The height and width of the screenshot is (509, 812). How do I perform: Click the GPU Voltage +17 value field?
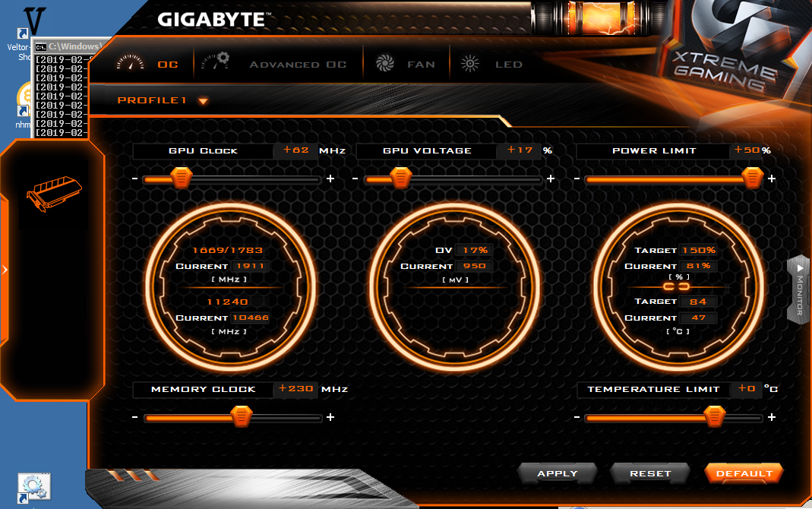[520, 150]
